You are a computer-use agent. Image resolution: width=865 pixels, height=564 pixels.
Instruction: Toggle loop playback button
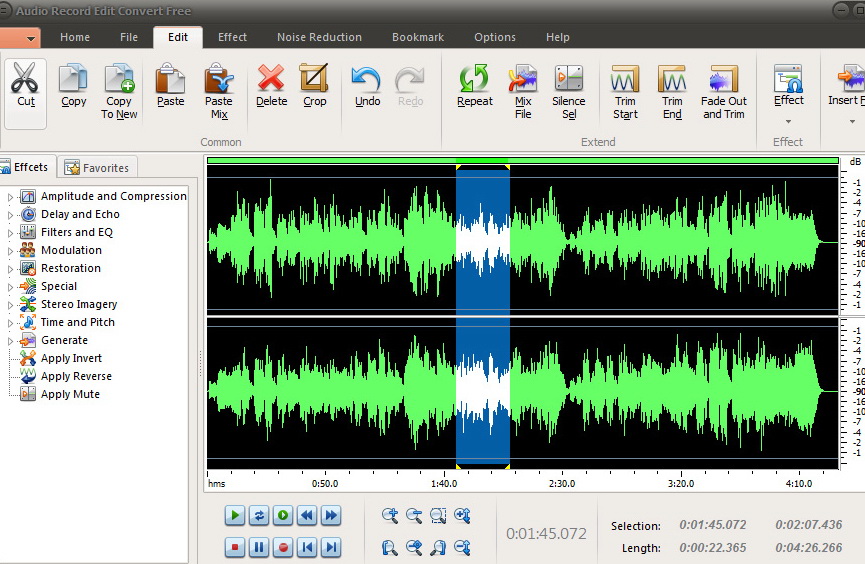(x=259, y=516)
